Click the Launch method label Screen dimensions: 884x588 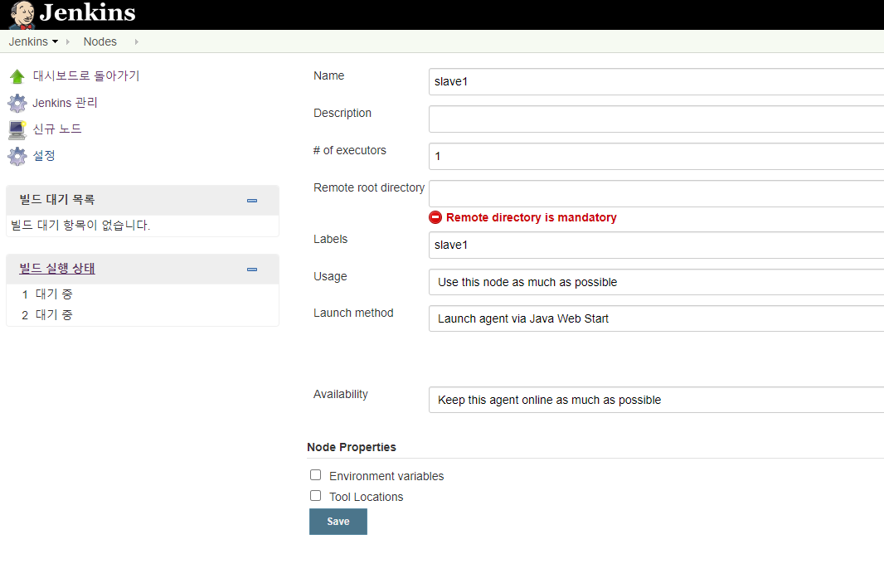click(x=353, y=313)
